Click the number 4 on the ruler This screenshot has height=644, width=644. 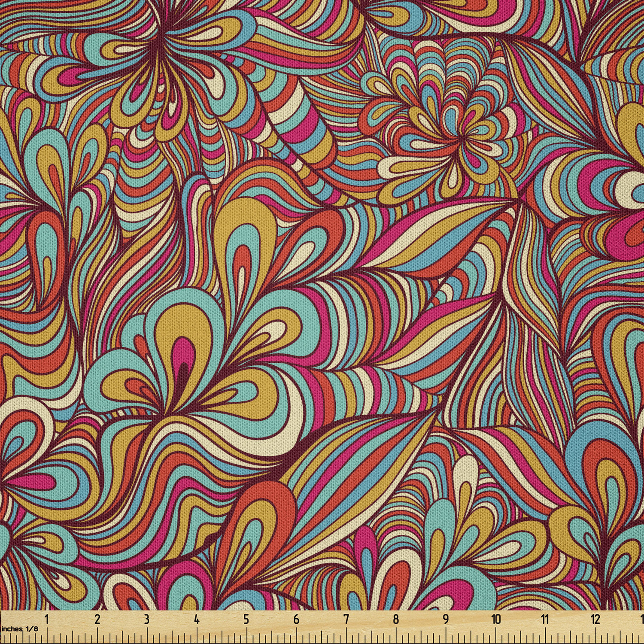click(x=197, y=620)
